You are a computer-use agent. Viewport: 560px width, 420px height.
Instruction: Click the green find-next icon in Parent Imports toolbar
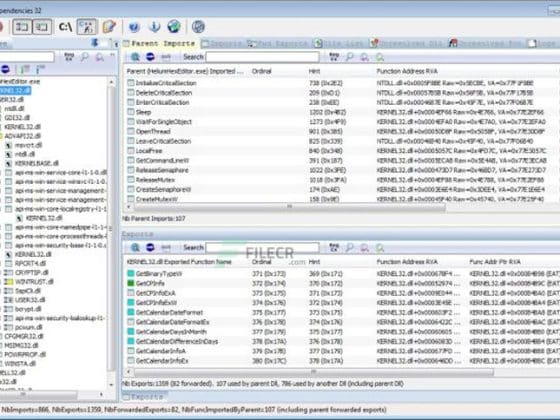380,57
